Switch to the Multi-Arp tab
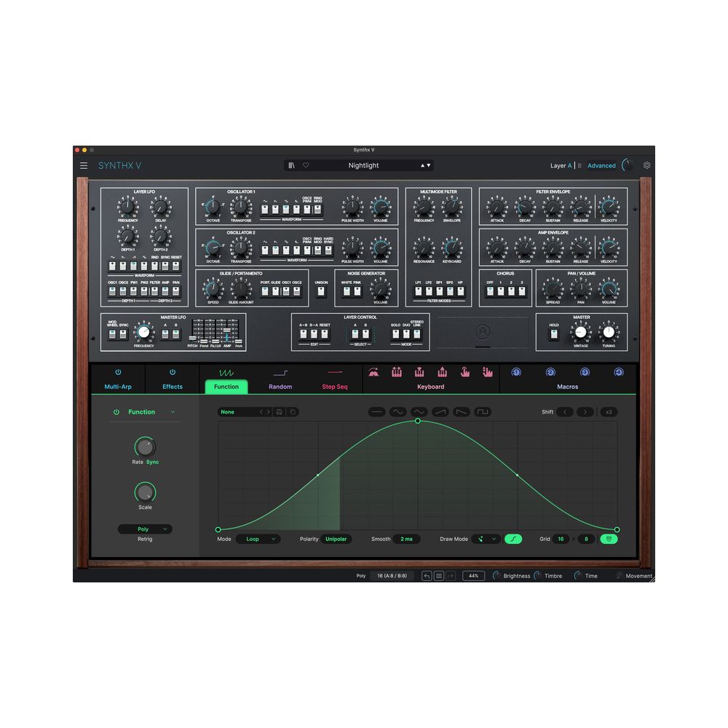 tap(119, 387)
